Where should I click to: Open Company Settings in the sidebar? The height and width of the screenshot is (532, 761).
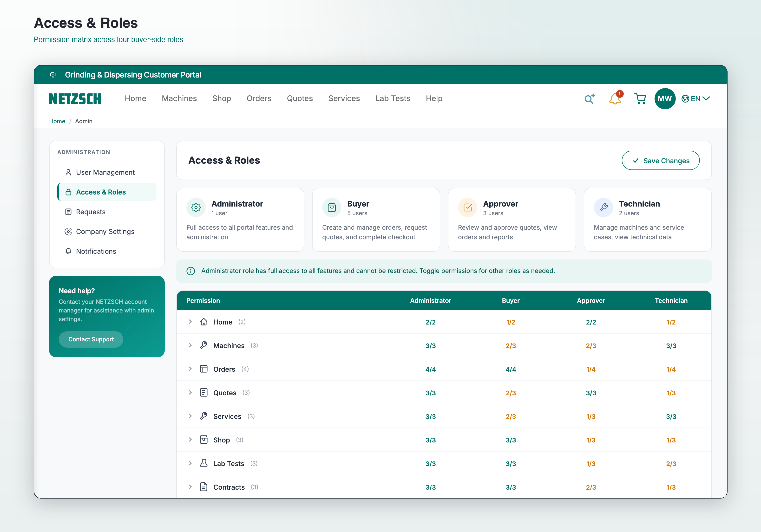107,232
